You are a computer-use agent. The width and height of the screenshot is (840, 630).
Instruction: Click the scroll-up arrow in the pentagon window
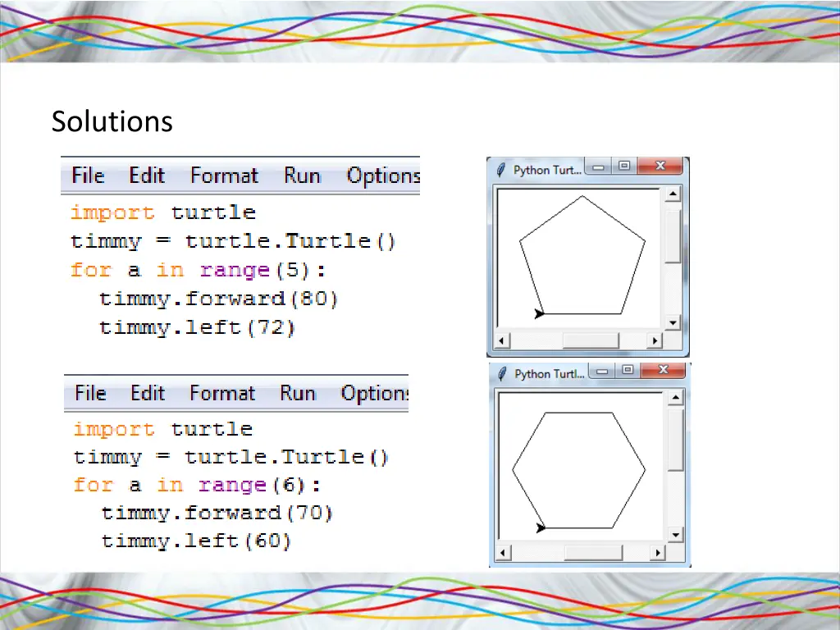pos(673,194)
